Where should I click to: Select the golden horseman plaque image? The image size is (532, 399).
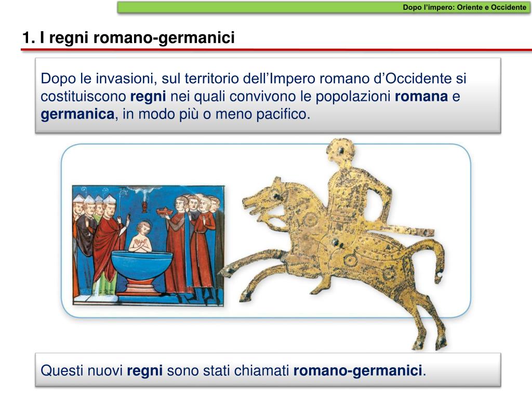click(334, 244)
